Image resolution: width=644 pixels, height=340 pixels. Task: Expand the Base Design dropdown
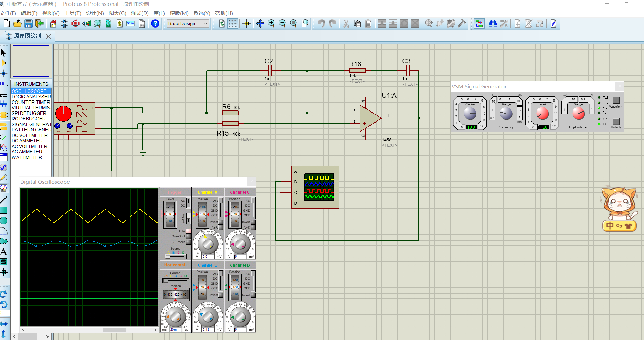[x=205, y=23]
